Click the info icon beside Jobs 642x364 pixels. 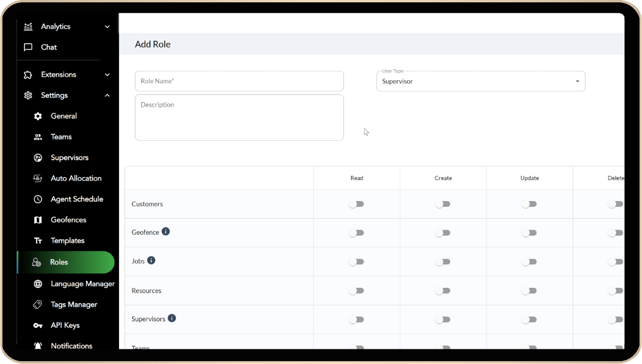151,260
